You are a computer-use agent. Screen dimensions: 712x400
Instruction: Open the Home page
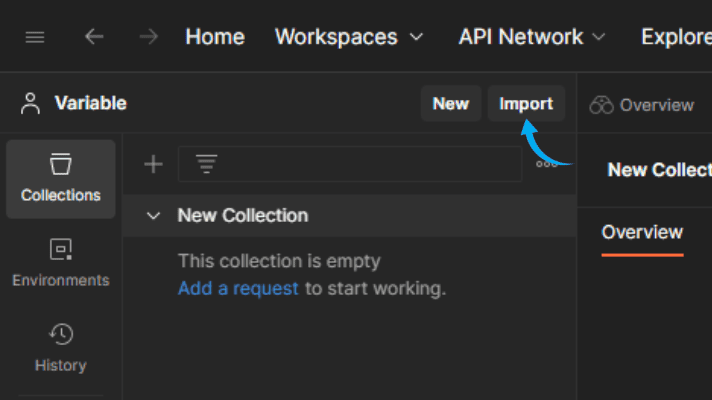click(x=215, y=37)
